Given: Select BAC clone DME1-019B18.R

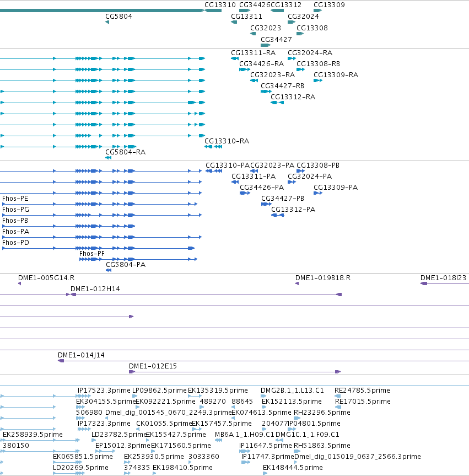Looking at the screenshot, I should [323, 278].
